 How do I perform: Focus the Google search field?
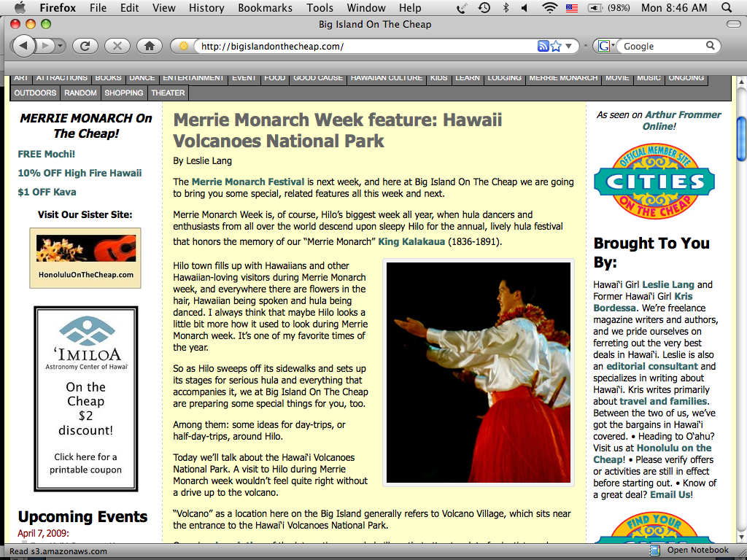663,46
